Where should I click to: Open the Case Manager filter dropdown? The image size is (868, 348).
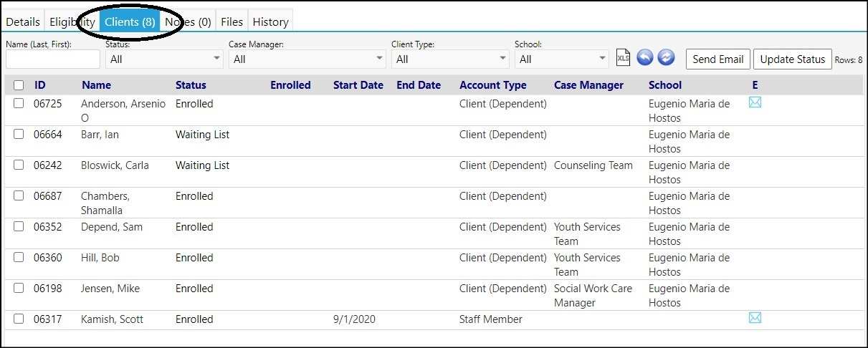coord(307,59)
